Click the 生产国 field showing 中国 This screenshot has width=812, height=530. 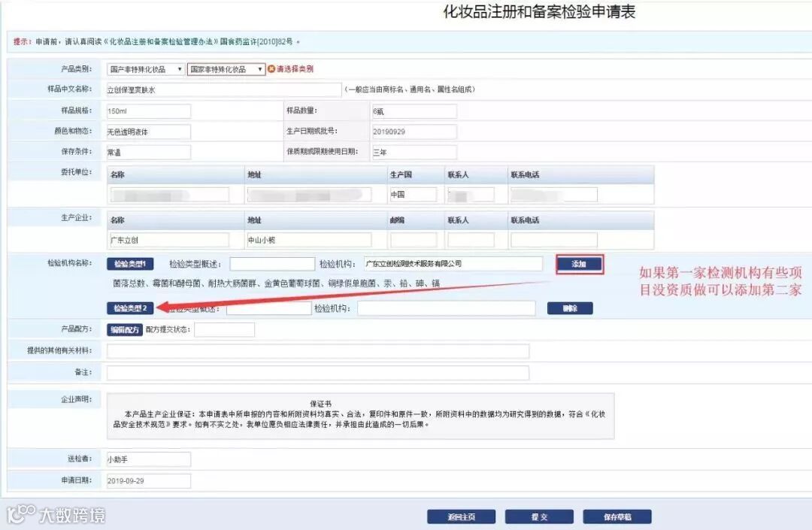414,195
